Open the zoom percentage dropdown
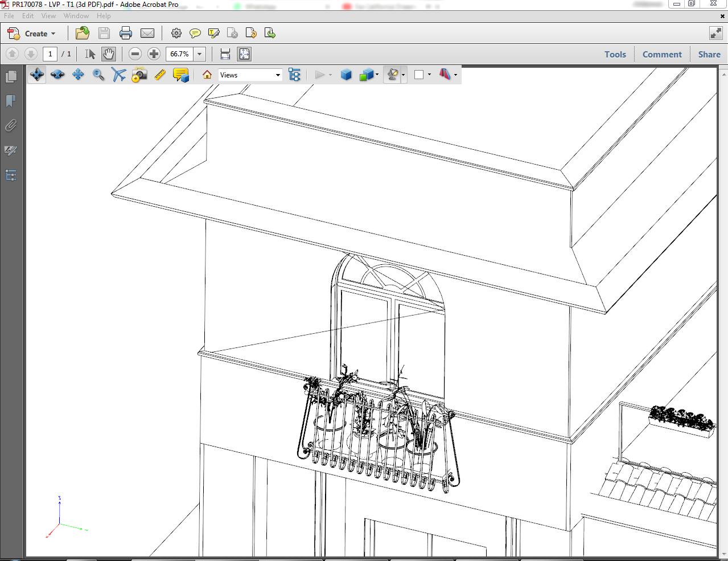 point(200,54)
